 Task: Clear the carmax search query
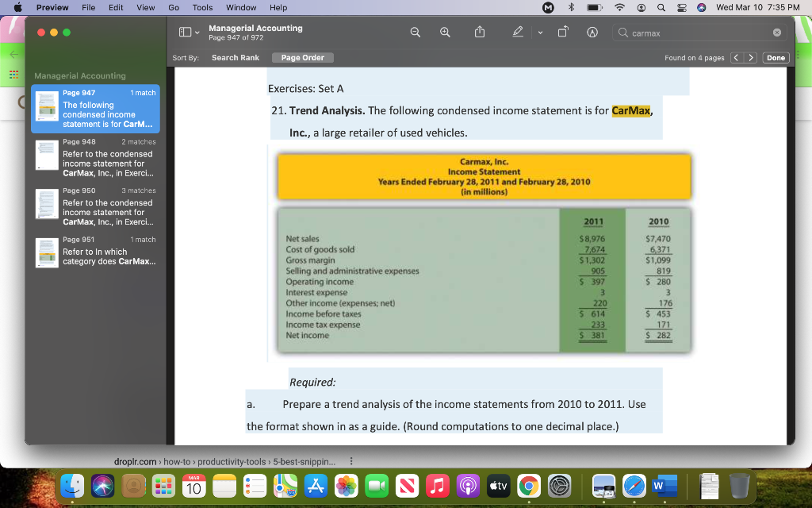(777, 33)
